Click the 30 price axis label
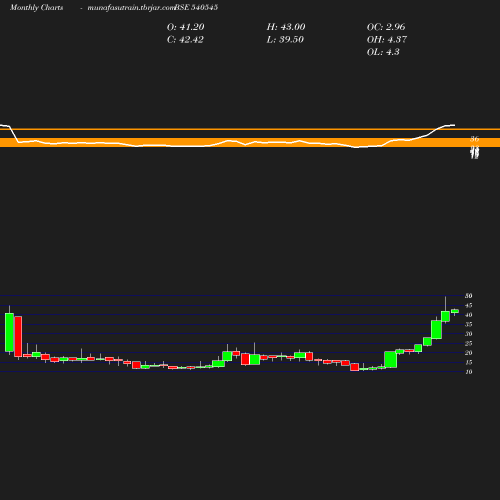This screenshot has height=500, width=500. (469, 334)
